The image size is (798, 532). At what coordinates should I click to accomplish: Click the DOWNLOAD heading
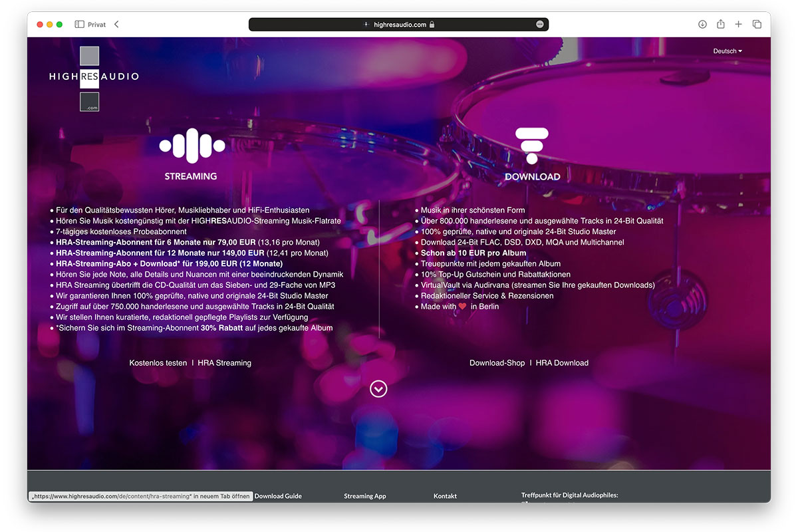[x=533, y=177]
